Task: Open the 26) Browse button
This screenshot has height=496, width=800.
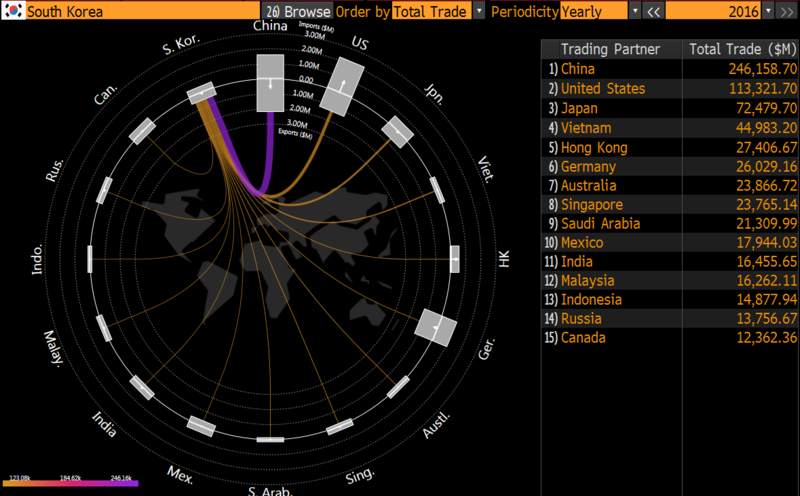Action: [x=297, y=11]
